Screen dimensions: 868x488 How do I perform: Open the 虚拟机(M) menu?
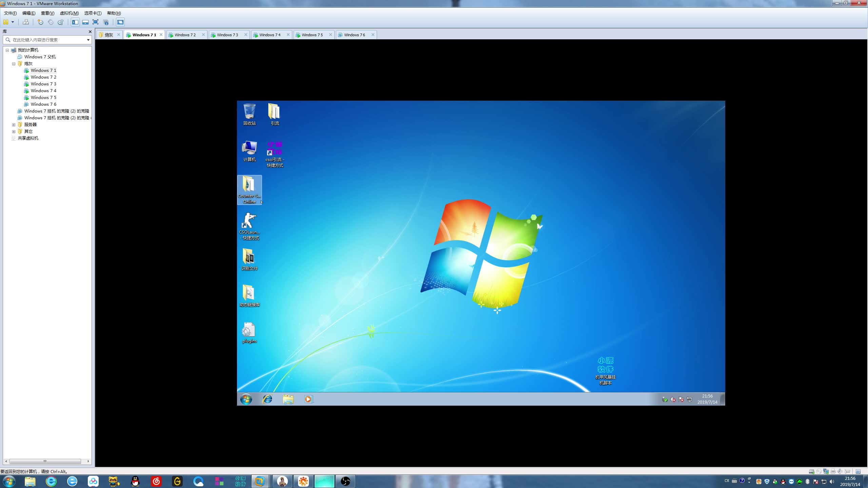pyautogui.click(x=69, y=13)
